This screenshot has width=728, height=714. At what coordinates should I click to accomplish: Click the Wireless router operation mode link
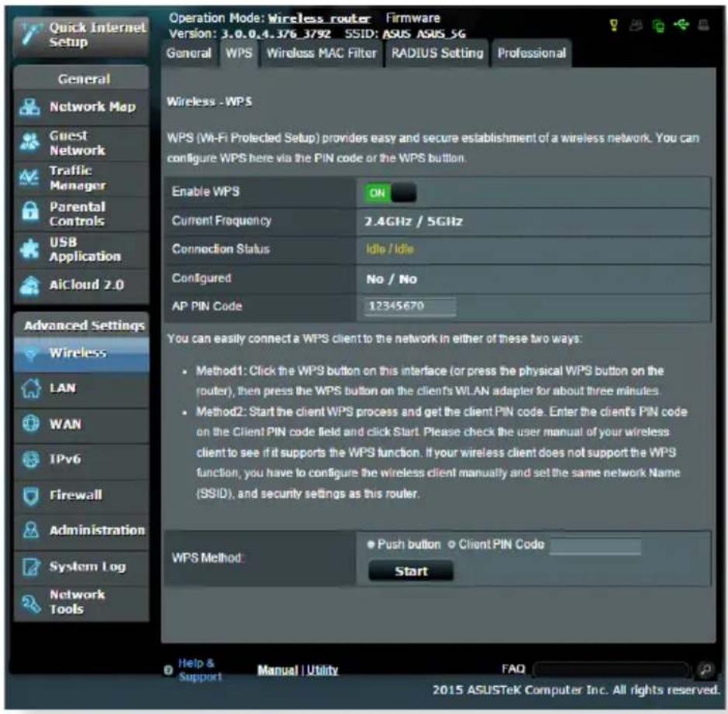coord(319,19)
